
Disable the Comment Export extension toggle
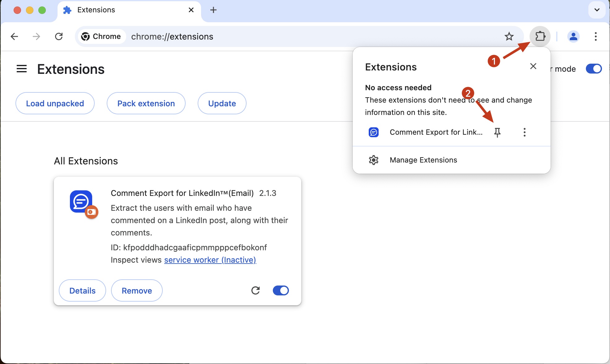tap(281, 290)
